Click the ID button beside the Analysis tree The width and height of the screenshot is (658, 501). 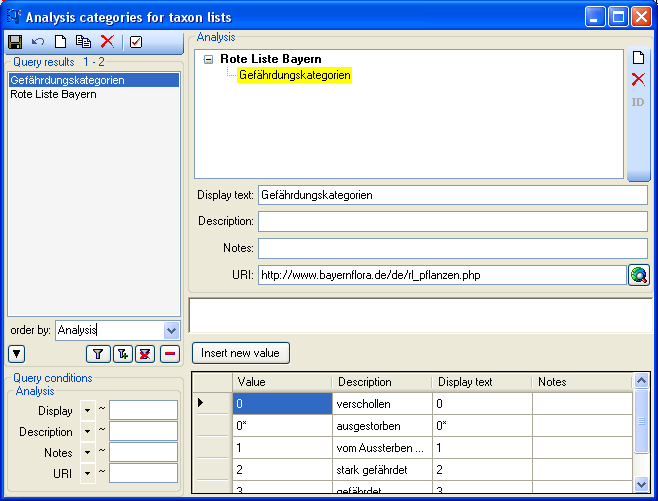(x=638, y=102)
